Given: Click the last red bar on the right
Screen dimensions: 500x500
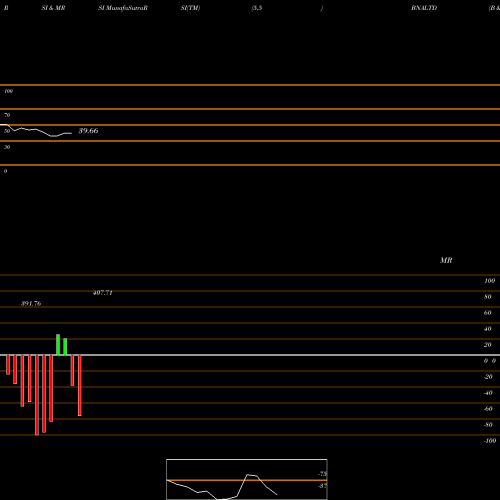Looking at the screenshot, I should 80,385.
